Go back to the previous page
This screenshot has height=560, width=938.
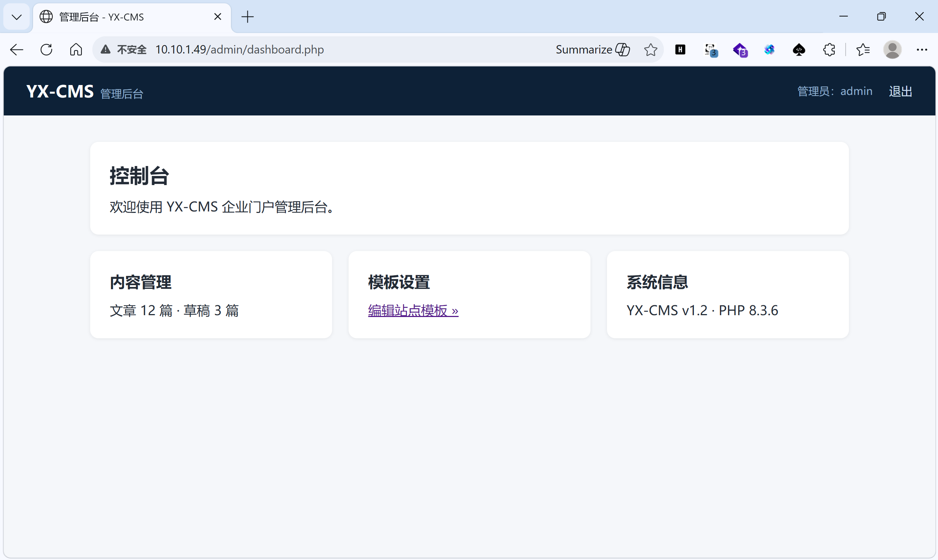(x=16, y=50)
